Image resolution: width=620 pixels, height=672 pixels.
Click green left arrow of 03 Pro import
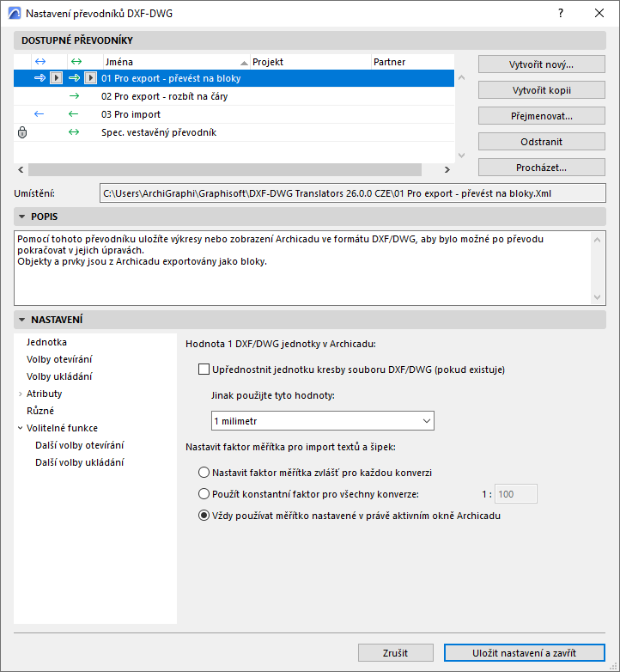(x=73, y=114)
